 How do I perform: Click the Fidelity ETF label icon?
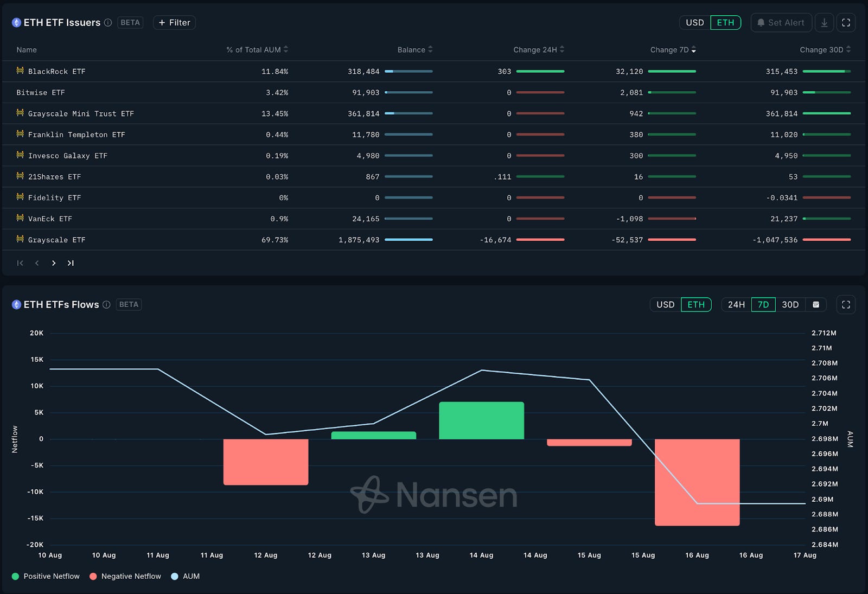[20, 197]
